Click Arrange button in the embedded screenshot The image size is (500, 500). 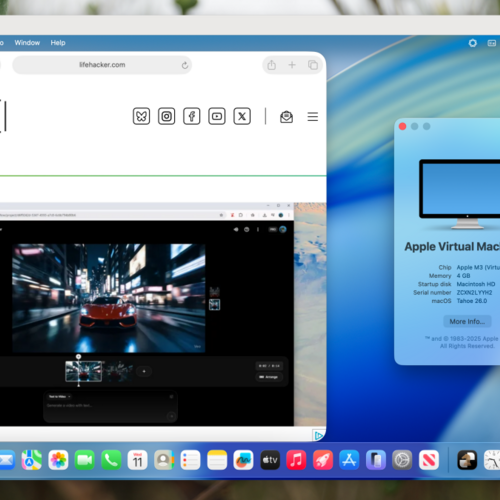(x=269, y=377)
